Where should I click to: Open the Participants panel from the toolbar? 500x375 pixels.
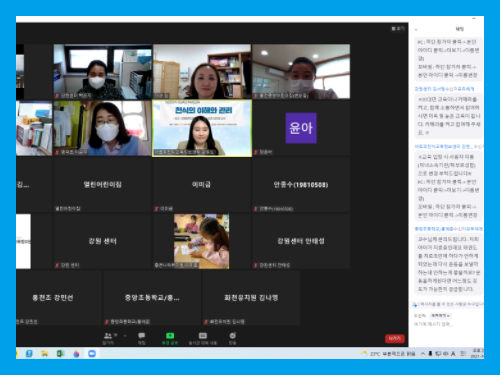tap(109, 338)
